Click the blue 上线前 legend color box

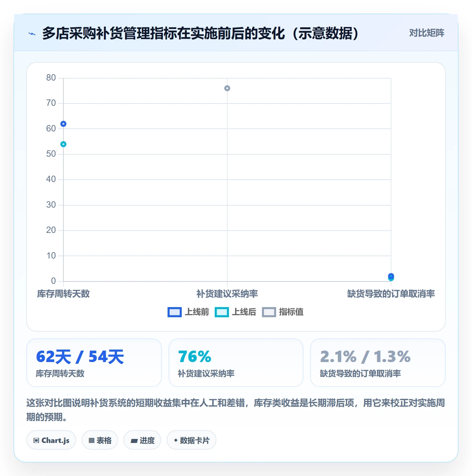174,312
